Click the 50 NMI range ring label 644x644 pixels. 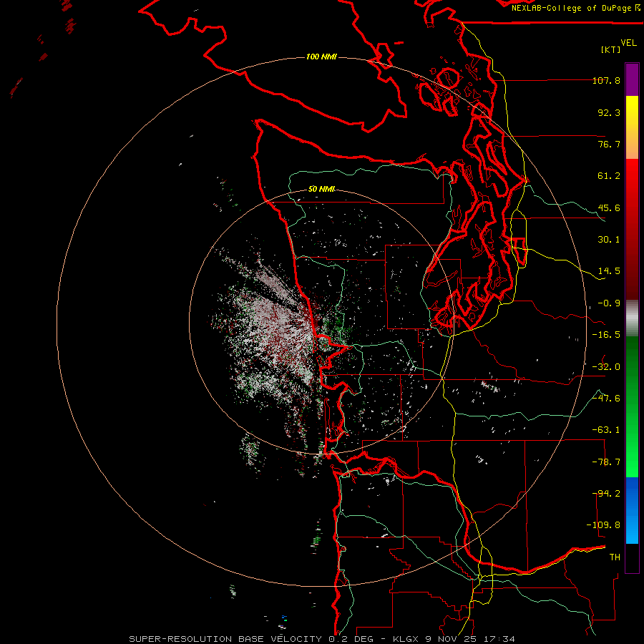click(x=321, y=189)
